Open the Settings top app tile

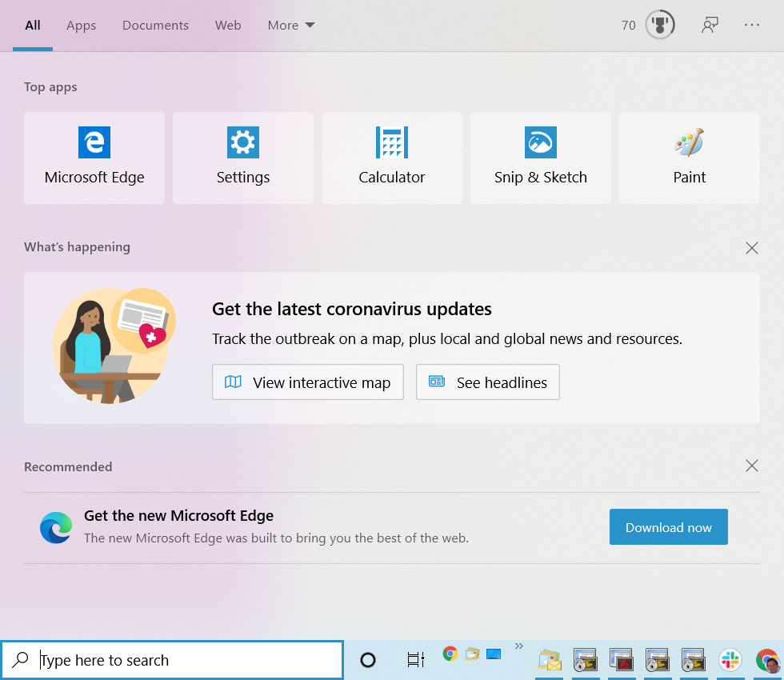point(243,158)
